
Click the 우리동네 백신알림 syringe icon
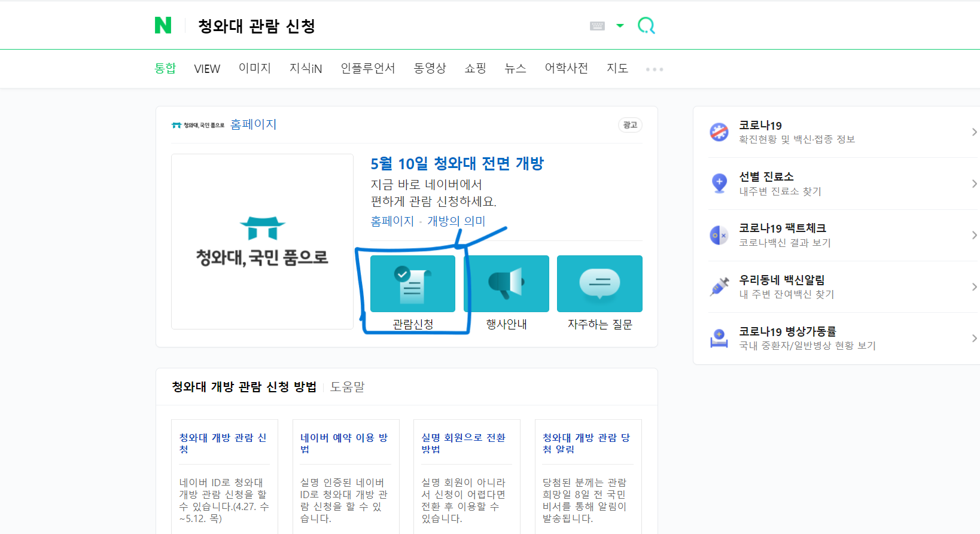[719, 286]
